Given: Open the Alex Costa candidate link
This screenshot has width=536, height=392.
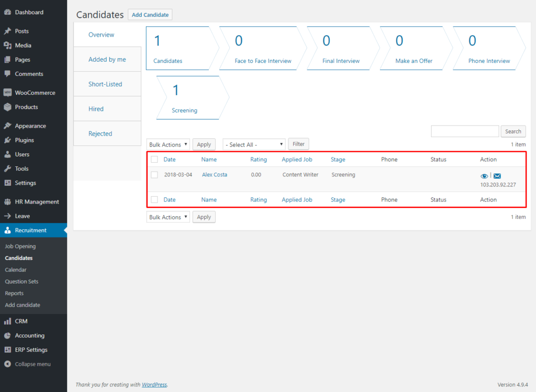Looking at the screenshot, I should (214, 174).
